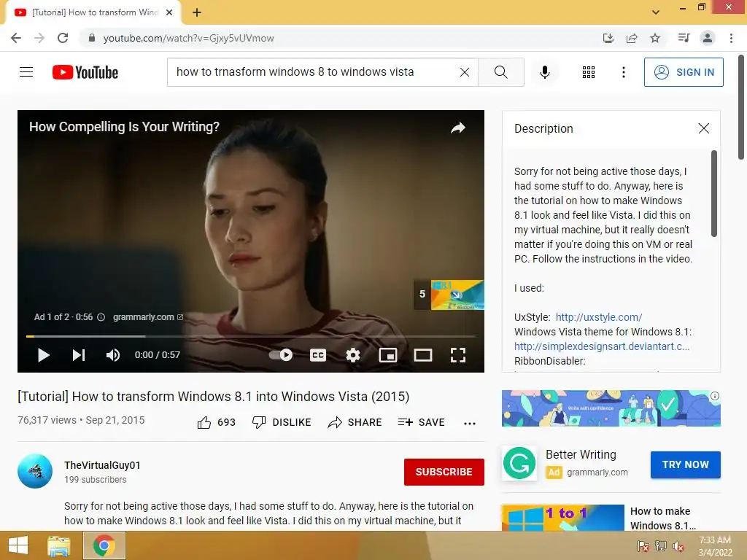Click the tray speaker volume icon
This screenshot has width=747, height=560.
click(x=678, y=546)
